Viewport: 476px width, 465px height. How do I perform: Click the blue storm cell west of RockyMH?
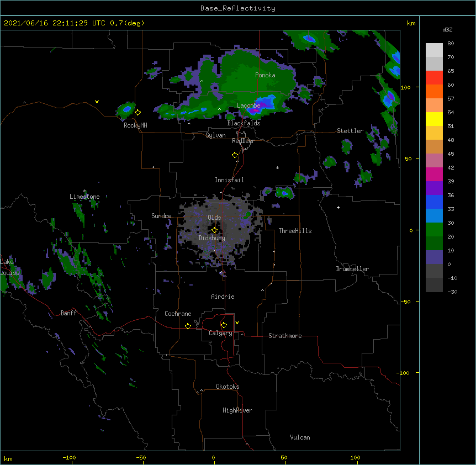[127, 109]
